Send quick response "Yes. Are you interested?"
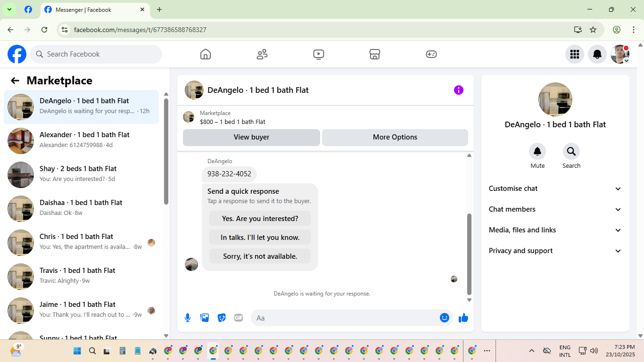This screenshot has height=362, width=644. click(x=260, y=218)
